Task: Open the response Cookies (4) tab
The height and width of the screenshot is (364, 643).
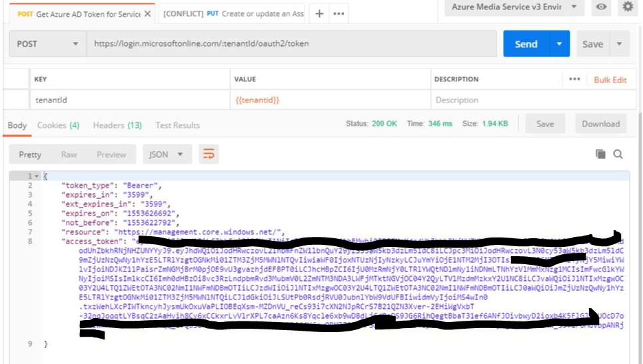Action: [58, 125]
